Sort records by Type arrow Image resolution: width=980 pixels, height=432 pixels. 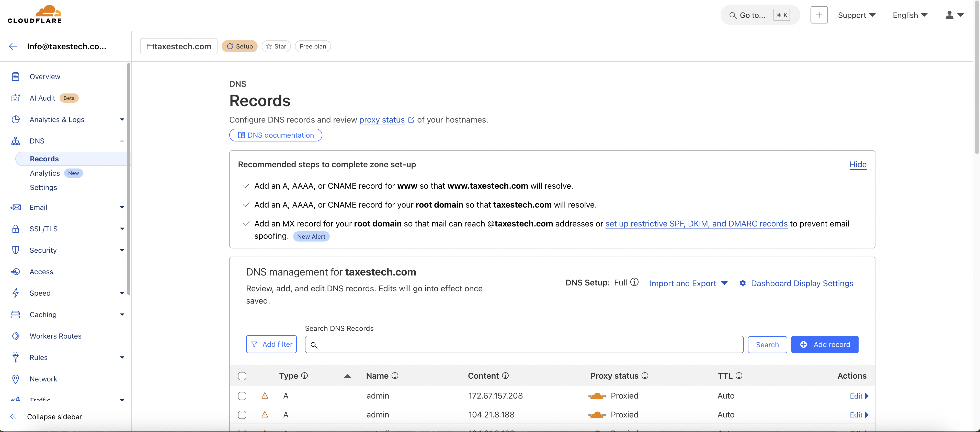click(x=347, y=376)
